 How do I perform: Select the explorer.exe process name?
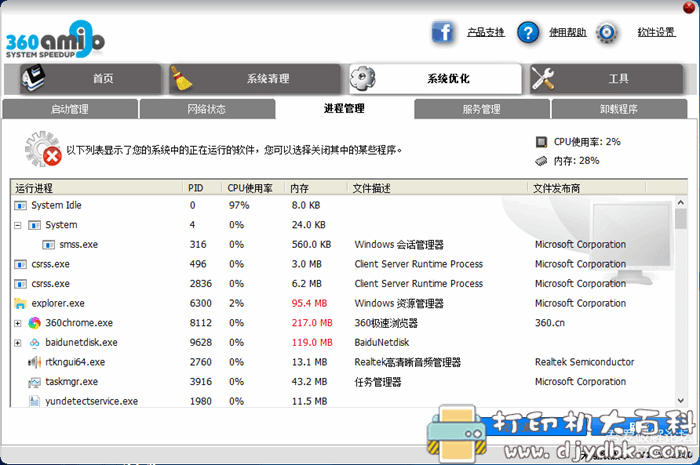coord(58,303)
